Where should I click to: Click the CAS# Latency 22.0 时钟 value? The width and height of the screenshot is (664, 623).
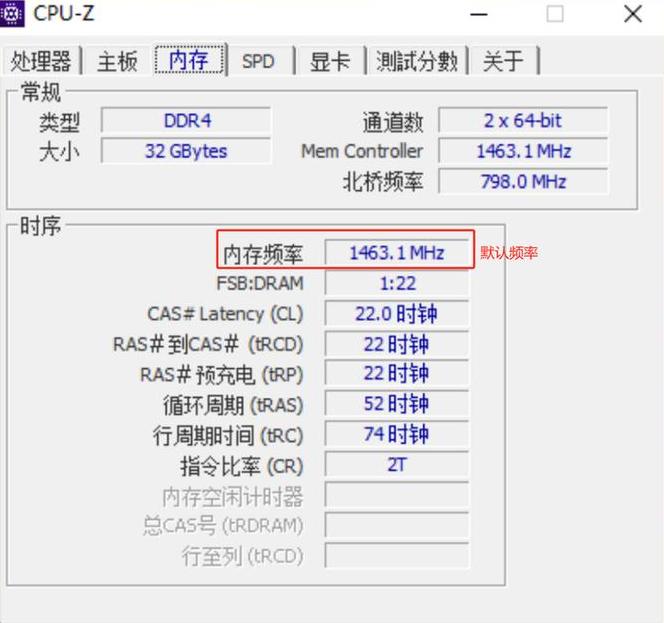pos(397,314)
